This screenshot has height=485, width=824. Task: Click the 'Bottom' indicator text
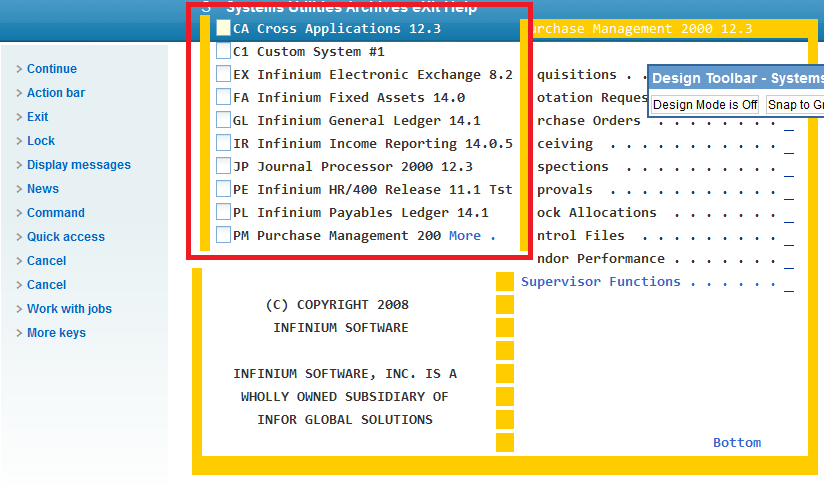click(x=737, y=442)
